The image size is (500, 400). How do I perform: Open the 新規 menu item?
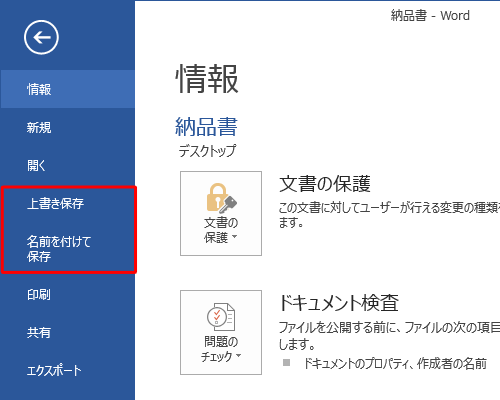[68, 127]
